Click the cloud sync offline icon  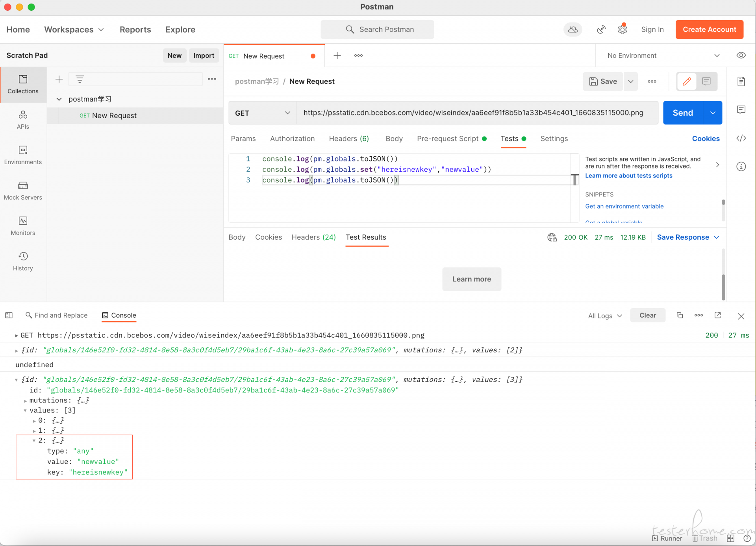tap(573, 30)
